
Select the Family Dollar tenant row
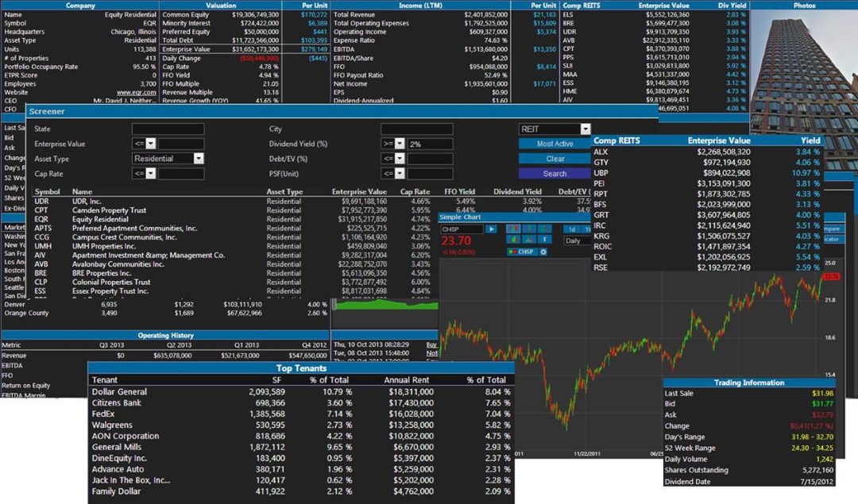pos(301,491)
